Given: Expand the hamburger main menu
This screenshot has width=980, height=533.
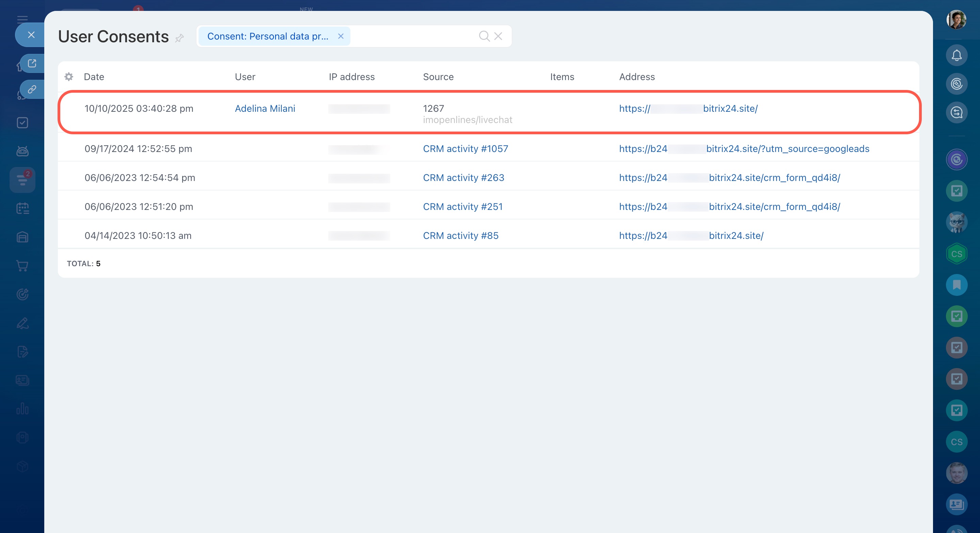Looking at the screenshot, I should click(x=22, y=19).
